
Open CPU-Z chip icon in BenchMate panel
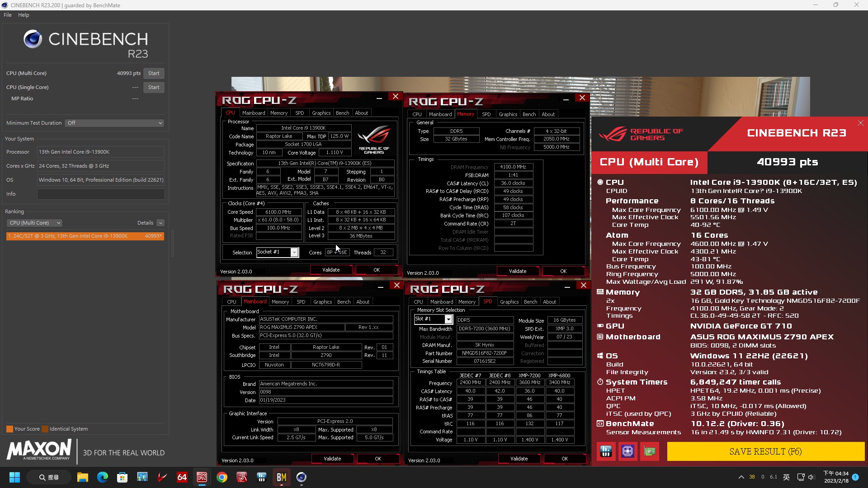(x=627, y=451)
